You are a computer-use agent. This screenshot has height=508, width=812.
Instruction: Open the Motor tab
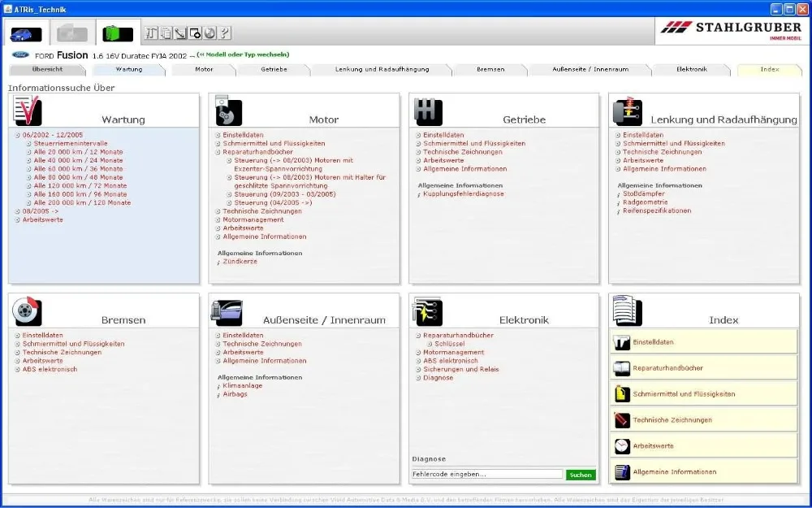tap(204, 69)
